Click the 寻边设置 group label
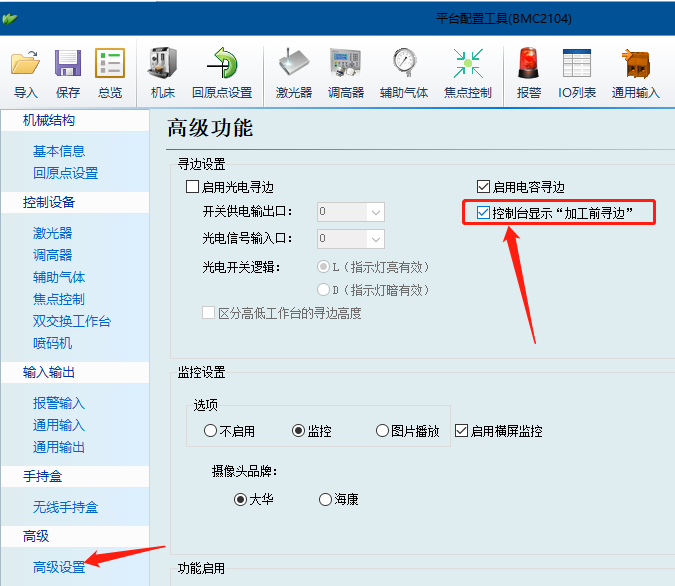The width and height of the screenshot is (675, 586). pos(201,164)
